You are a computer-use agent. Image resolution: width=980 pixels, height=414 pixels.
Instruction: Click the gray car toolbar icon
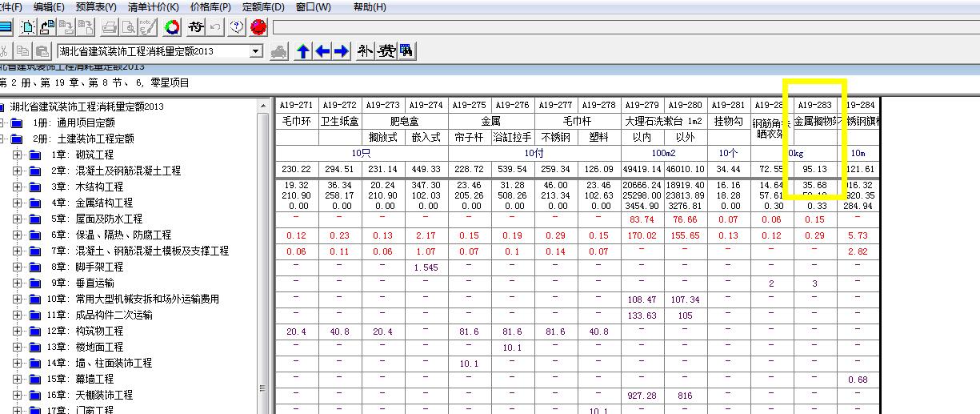click(x=279, y=51)
